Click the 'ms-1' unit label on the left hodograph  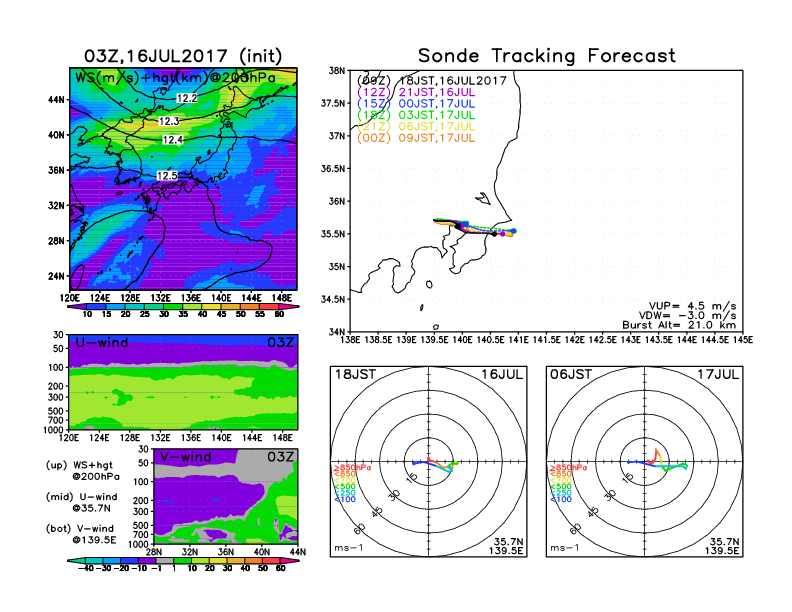pos(349,548)
